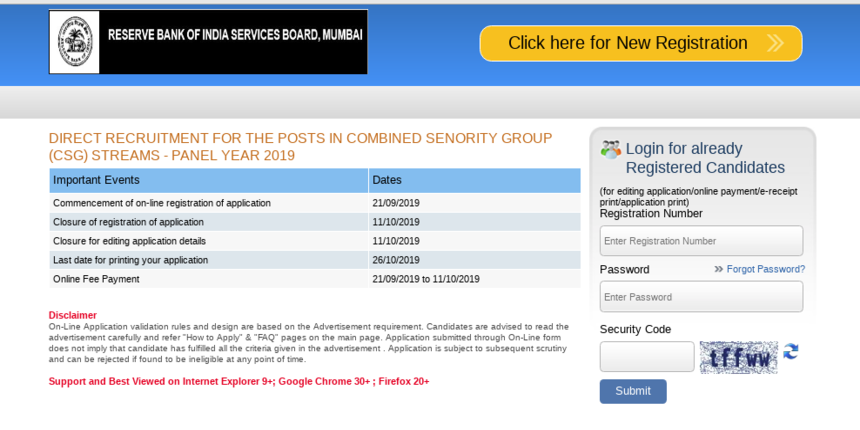Click 'Last date for printing your application'

(131, 260)
